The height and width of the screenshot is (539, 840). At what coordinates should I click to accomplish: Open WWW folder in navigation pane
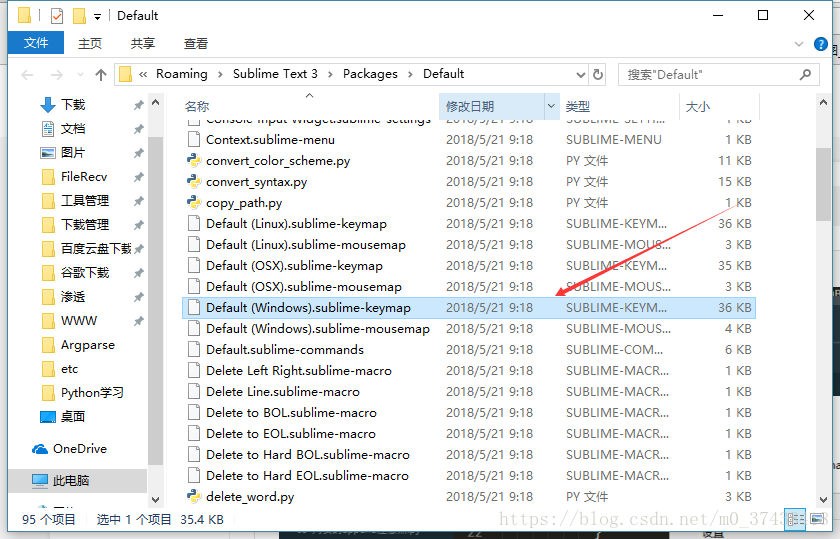coord(79,320)
